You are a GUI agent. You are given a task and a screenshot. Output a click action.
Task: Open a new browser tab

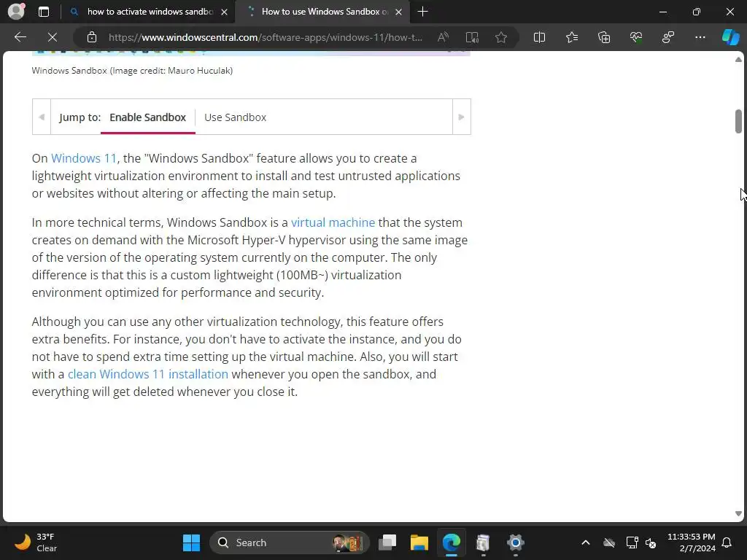422,12
